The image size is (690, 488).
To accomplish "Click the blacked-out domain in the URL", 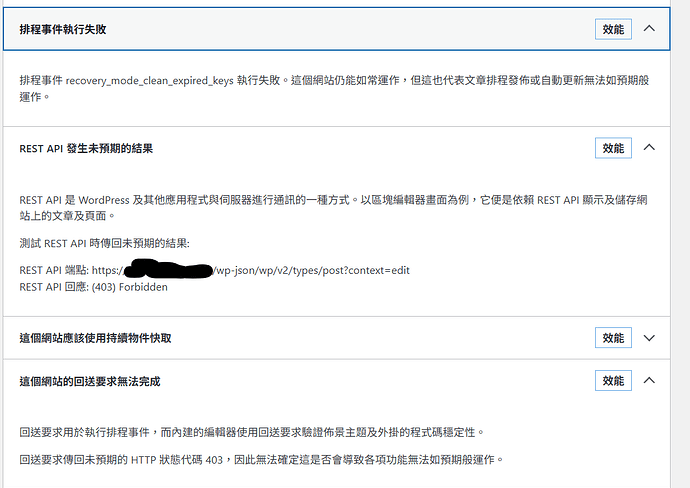I will pyautogui.click(x=170, y=270).
